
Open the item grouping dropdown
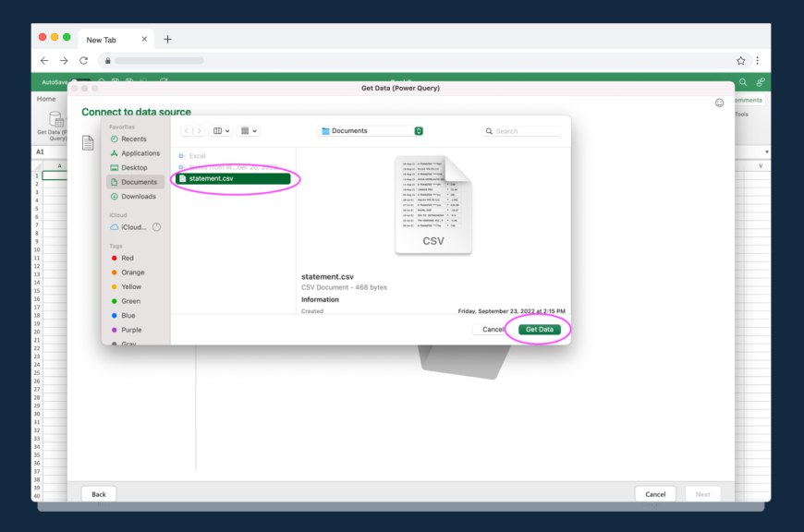pyautogui.click(x=249, y=131)
